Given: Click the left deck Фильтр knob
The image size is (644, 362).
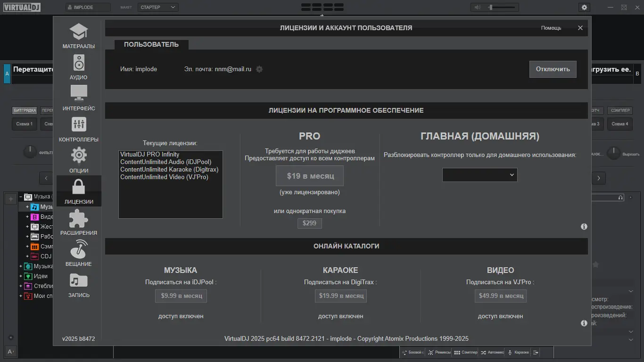Looking at the screenshot, I should point(30,152).
